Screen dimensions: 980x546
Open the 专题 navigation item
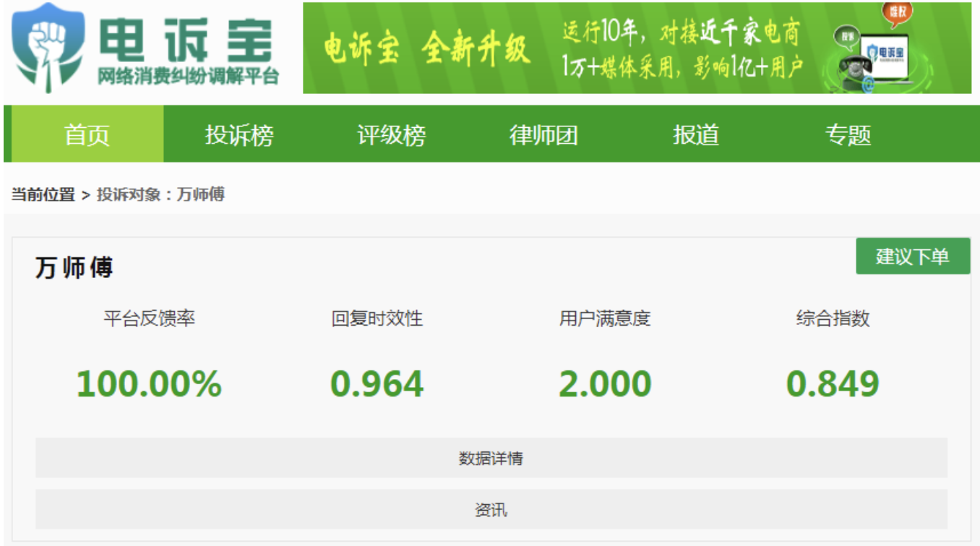848,134
